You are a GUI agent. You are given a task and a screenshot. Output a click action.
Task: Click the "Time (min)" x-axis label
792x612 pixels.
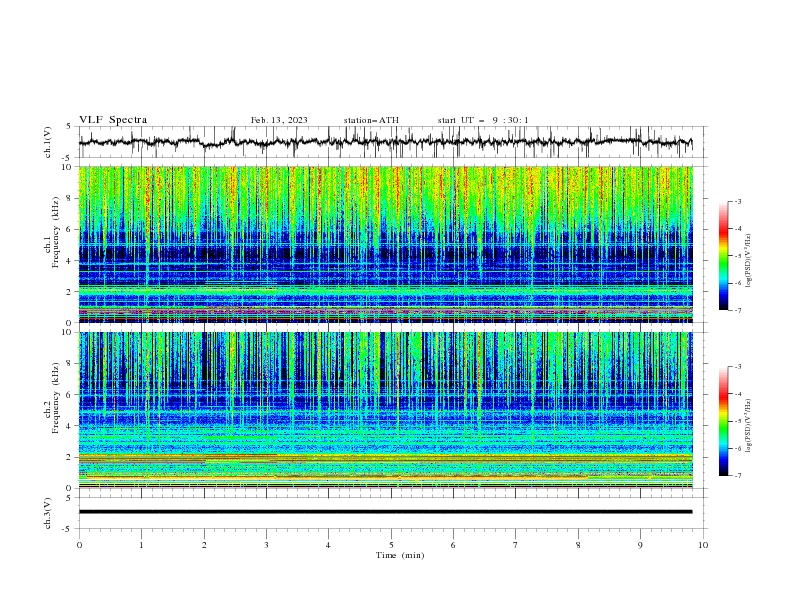400,555
